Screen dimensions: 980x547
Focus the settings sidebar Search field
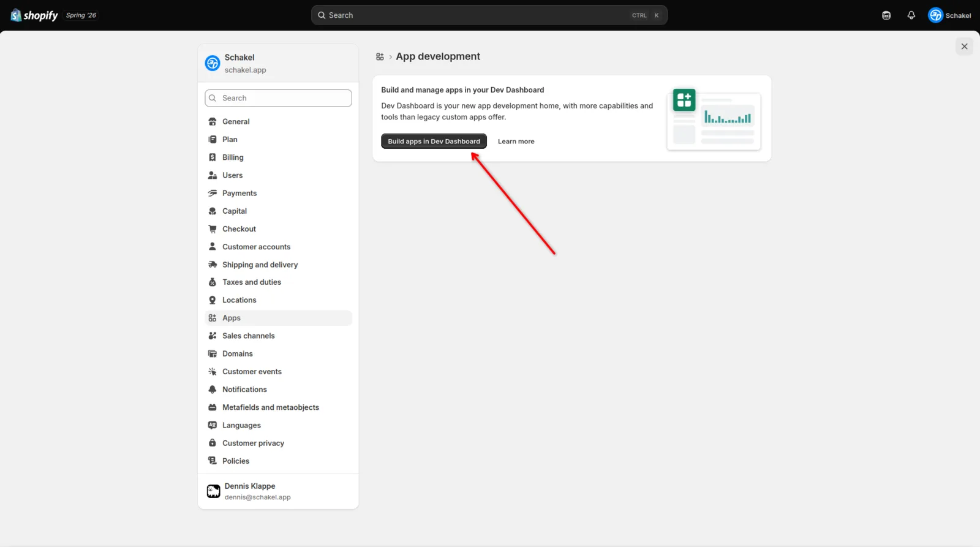(278, 98)
